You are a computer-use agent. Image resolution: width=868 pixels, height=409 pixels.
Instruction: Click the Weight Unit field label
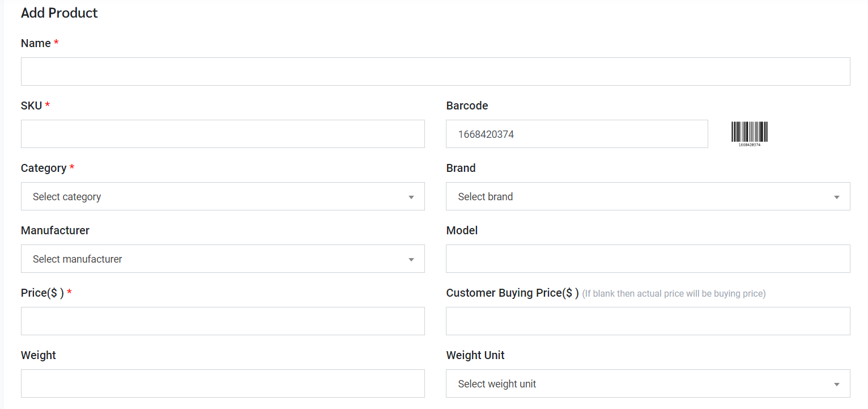pos(475,355)
